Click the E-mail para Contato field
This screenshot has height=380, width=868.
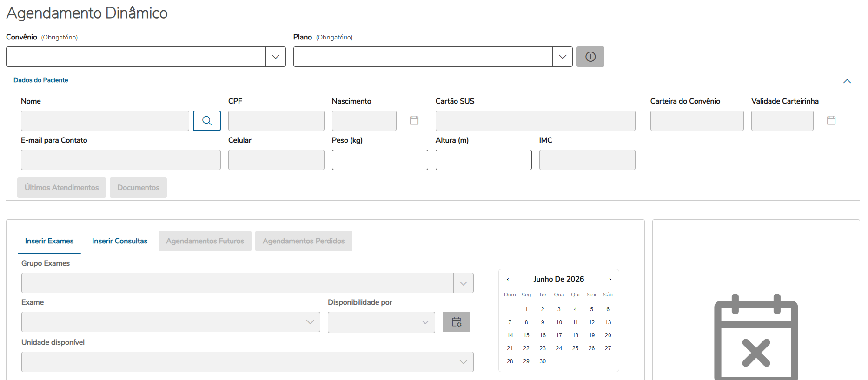[121, 160]
